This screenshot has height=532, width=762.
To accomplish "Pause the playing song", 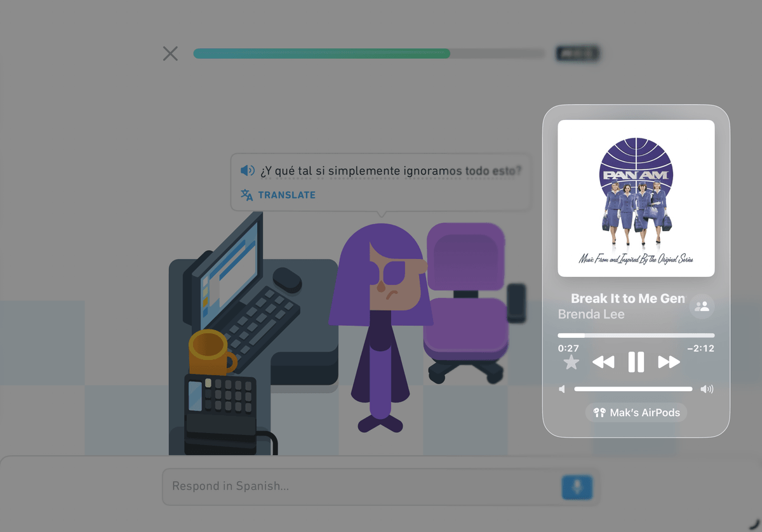I will [636, 362].
